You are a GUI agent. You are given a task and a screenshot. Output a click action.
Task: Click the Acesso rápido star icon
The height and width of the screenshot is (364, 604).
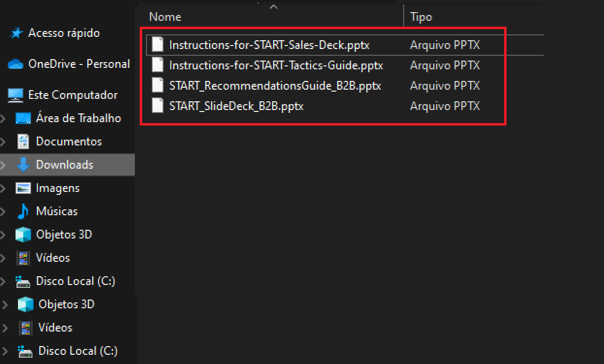16,33
